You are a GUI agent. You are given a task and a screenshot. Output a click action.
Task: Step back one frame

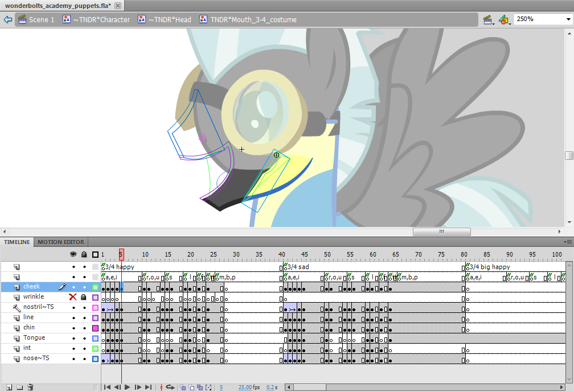117,387
